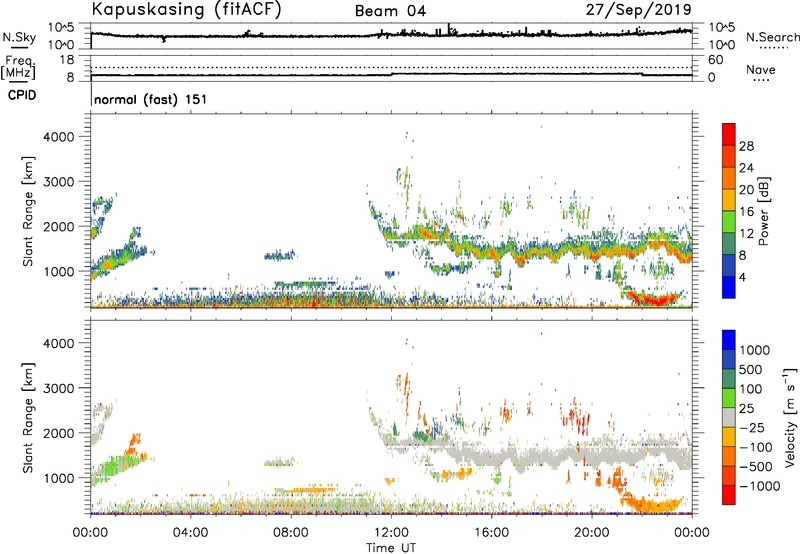
Task: Click the '1000' velocity color bar value
Action: click(755, 350)
